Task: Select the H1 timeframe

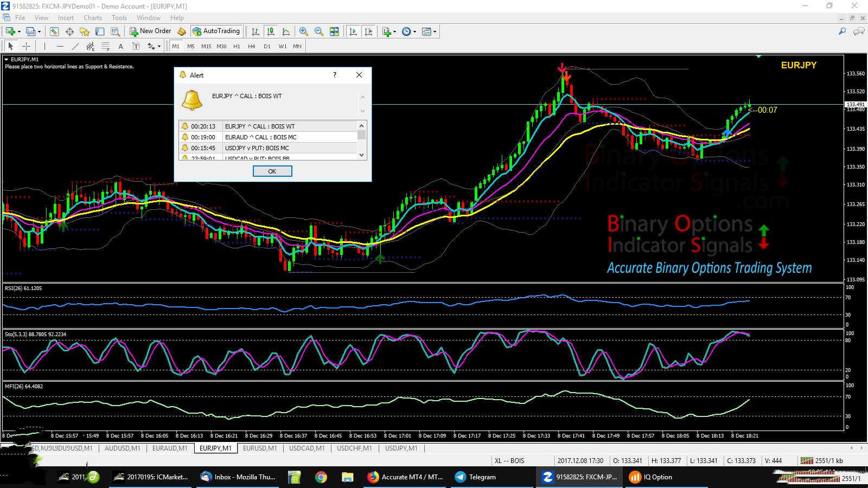Action: 237,46
